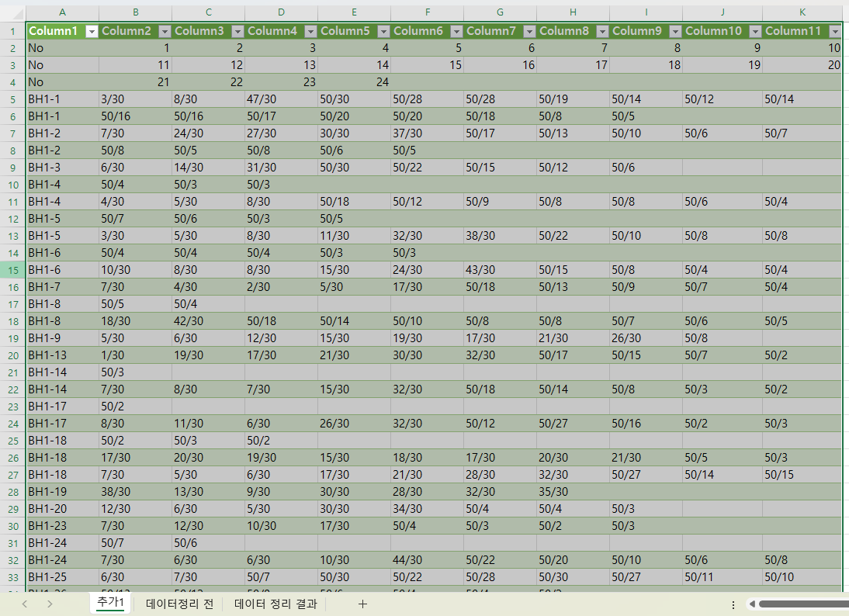849x616 pixels.
Task: Click cell A16 containing BH1-7
Action: point(62,287)
